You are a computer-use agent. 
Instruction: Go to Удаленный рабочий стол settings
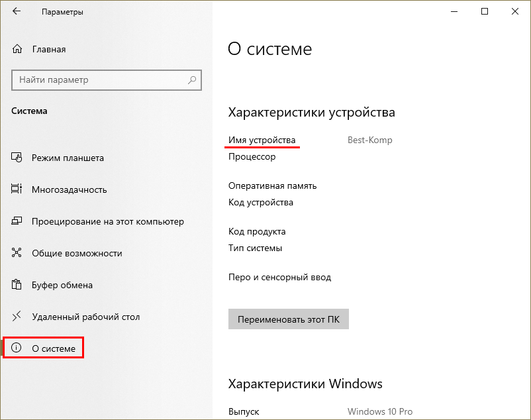[x=85, y=317]
